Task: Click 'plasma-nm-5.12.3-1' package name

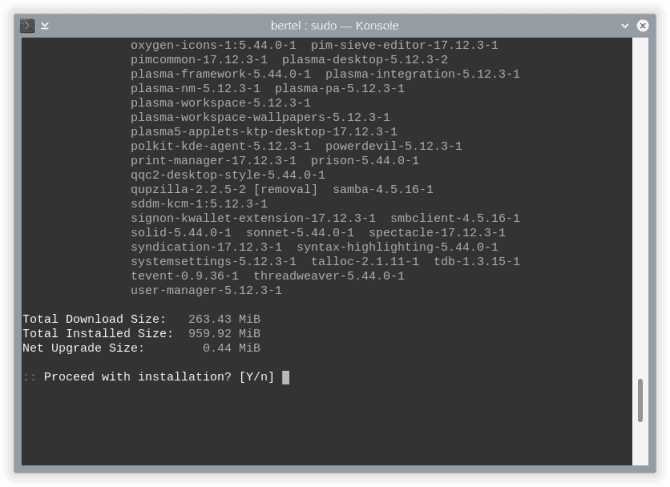Action: [195, 88]
